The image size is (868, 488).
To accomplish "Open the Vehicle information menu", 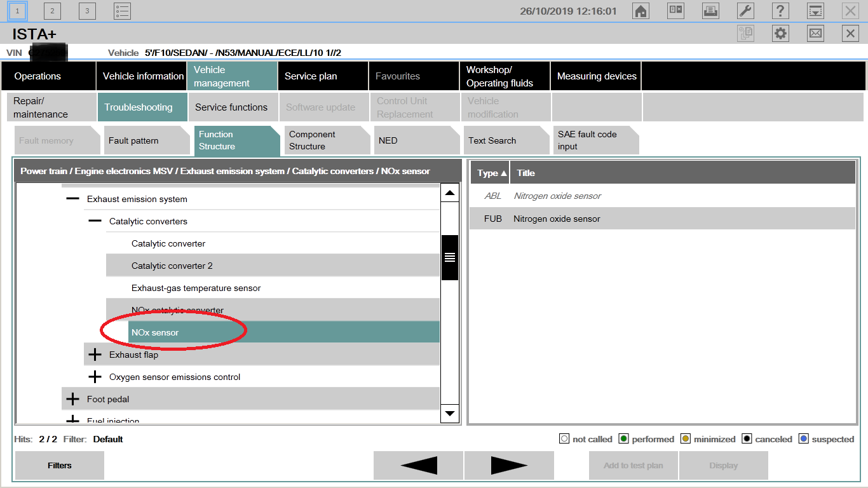I will pos(143,76).
